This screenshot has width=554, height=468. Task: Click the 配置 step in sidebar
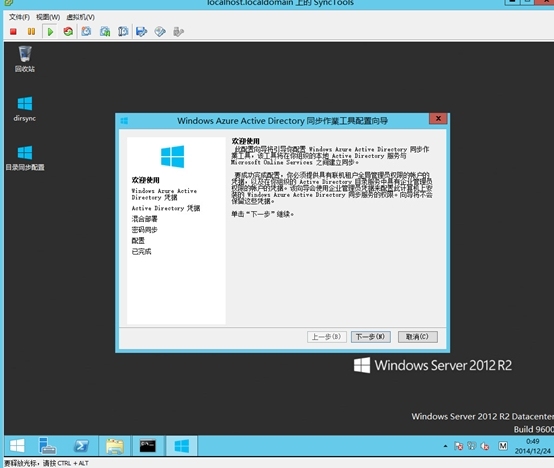click(138, 241)
